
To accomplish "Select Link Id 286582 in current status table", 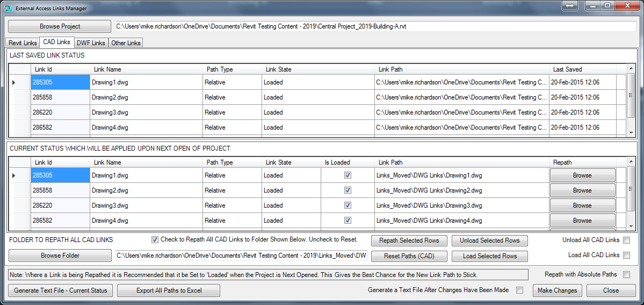I will (x=60, y=220).
